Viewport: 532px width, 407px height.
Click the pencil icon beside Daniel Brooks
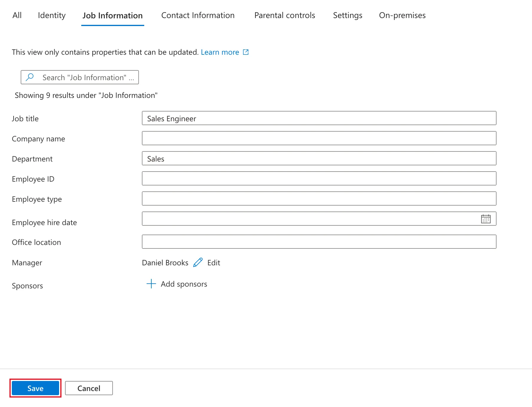(198, 263)
